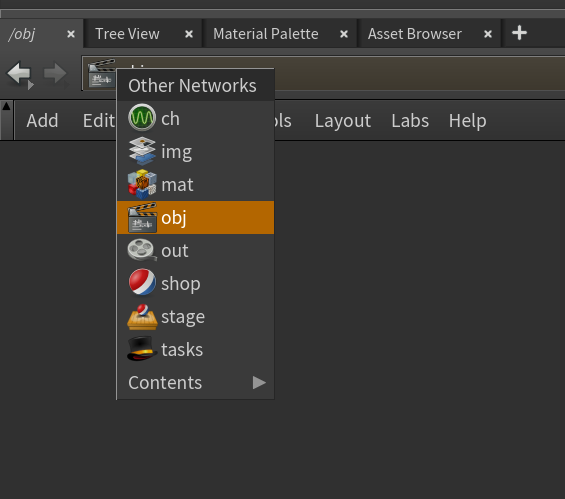The height and width of the screenshot is (499, 565).
Task: Select the highlighted obj clapperboard entry
Action: click(x=196, y=217)
